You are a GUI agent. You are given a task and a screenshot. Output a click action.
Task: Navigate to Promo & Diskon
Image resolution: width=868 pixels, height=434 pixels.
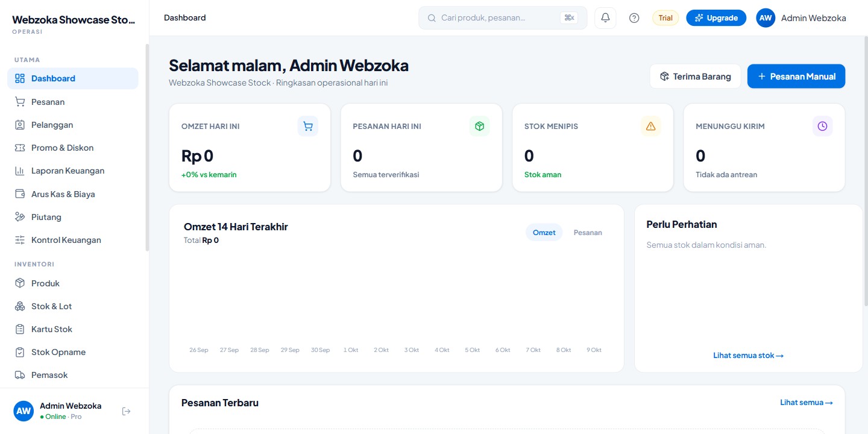[x=73, y=148]
